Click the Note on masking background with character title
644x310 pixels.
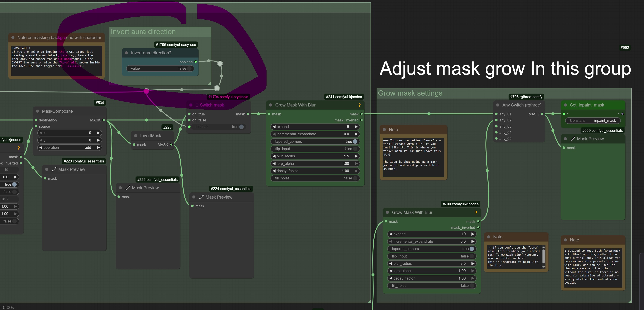pyautogui.click(x=59, y=38)
